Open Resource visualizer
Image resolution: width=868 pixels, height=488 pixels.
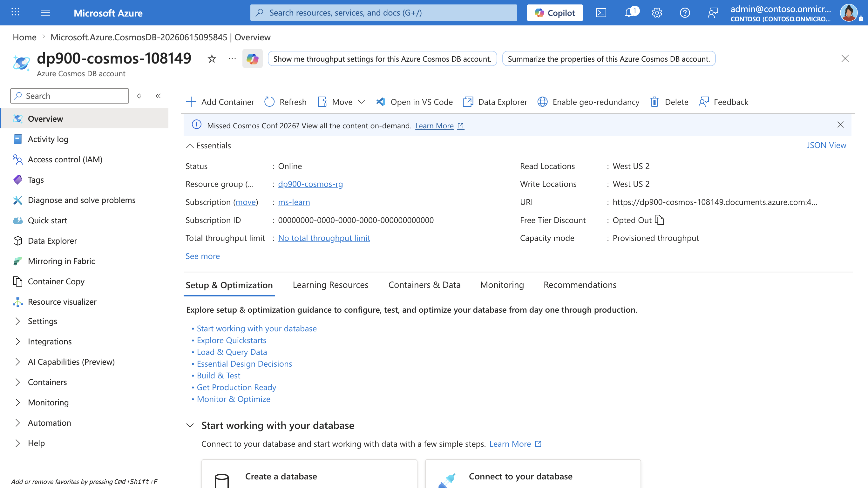pyautogui.click(x=84, y=302)
